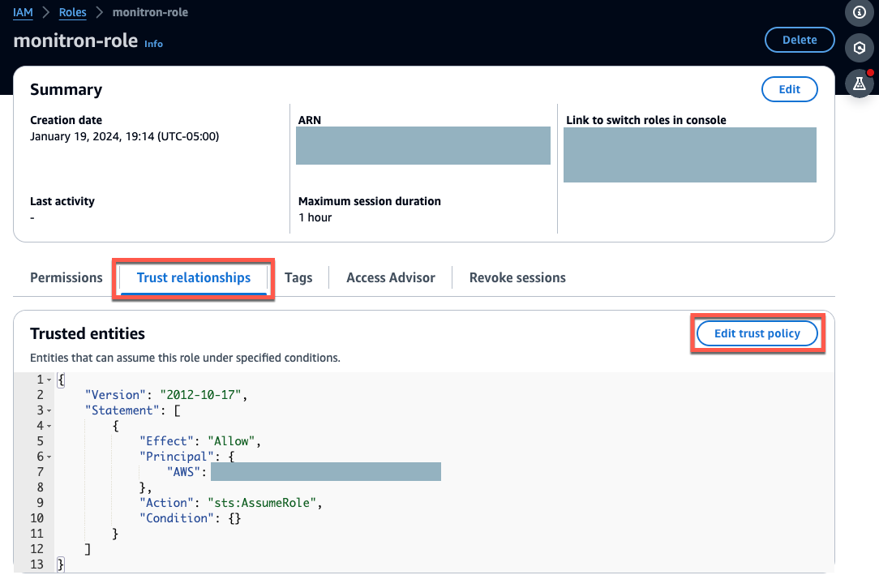Collapse the JSON fold at line 1
This screenshot has width=879, height=588.
47,379
